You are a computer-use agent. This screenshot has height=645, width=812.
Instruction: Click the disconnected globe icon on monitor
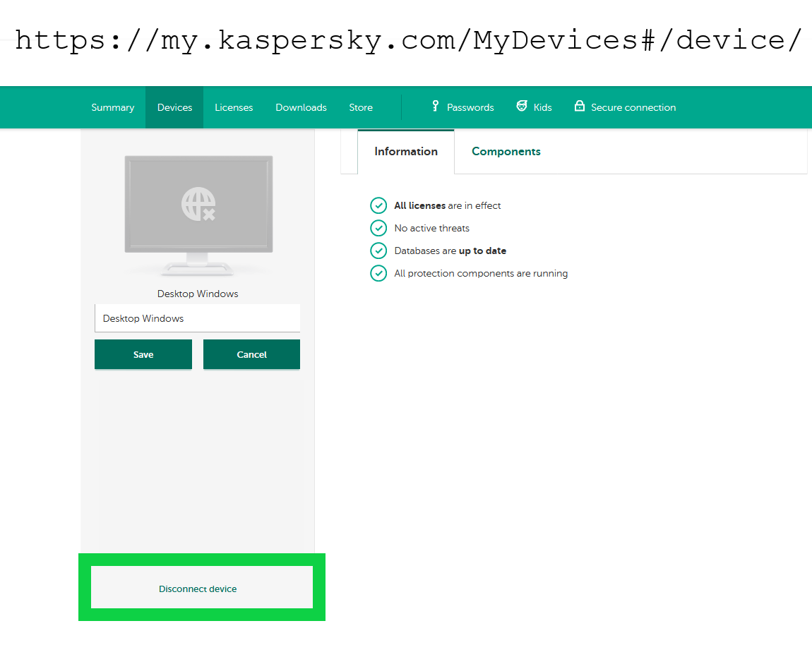pos(198,204)
